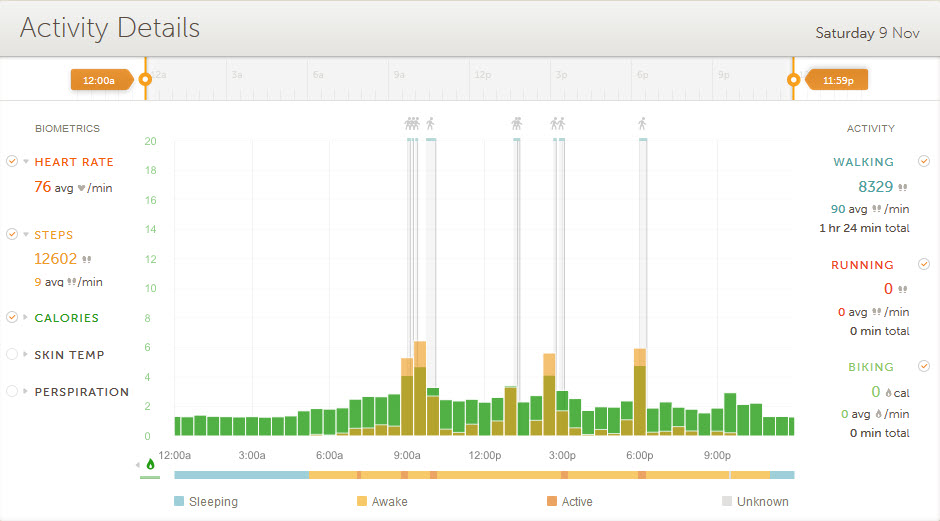Click the two-walkers icon near 3:00p

pos(558,124)
